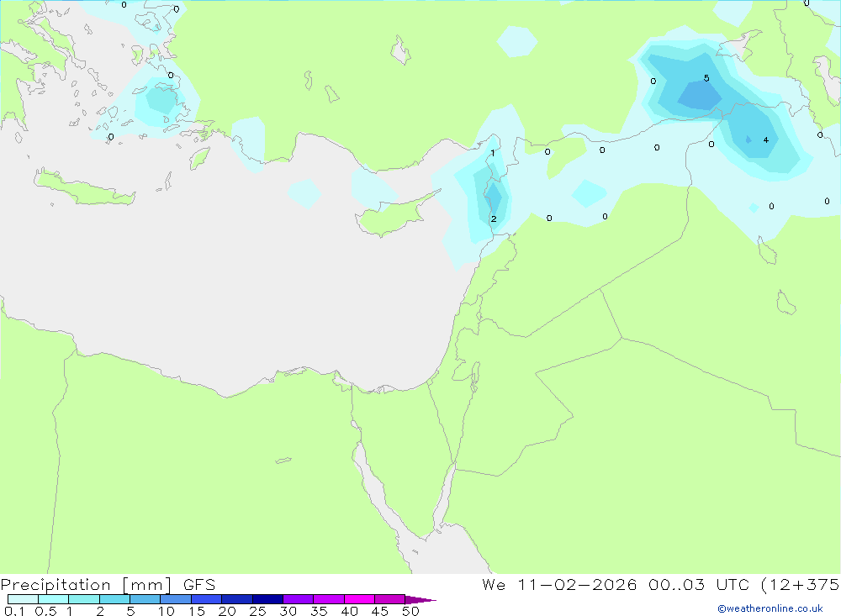This screenshot has width=841, height=616.
Task: Pick the 40–45 mm legend swatch
Action: (359, 599)
